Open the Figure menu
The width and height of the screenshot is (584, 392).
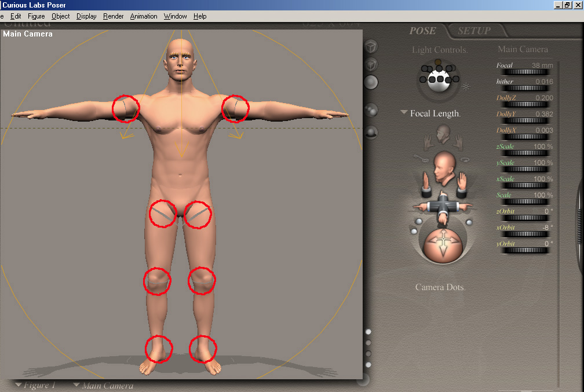(36, 16)
